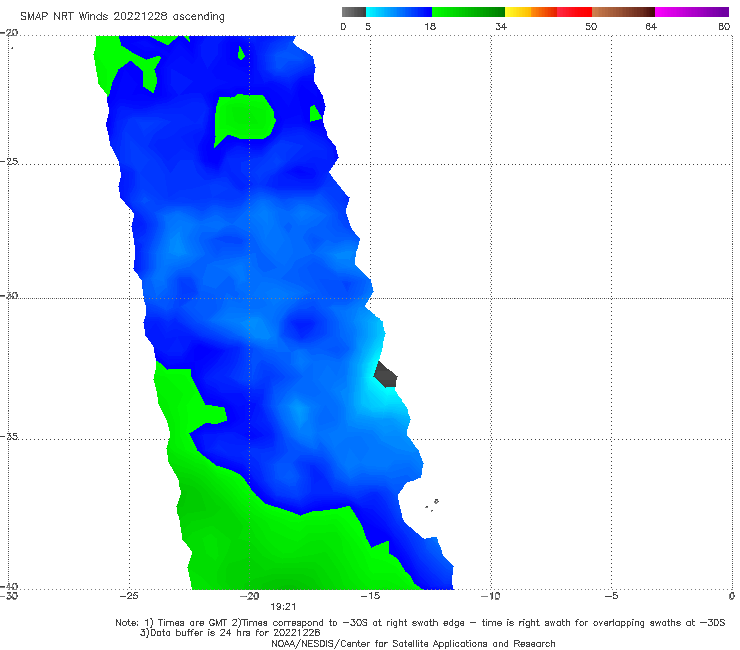Click the longitude axis label '-15'
The width and height of the screenshot is (740, 650).
coord(370,596)
